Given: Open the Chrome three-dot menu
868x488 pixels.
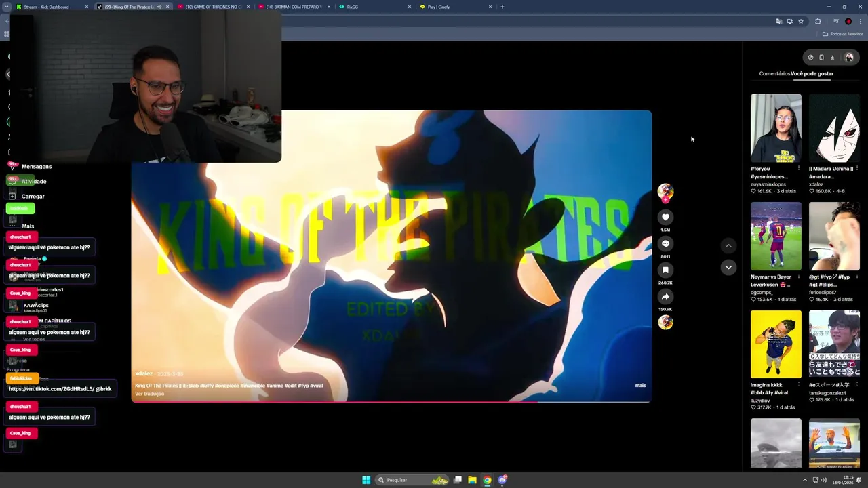Looking at the screenshot, I should (861, 21).
